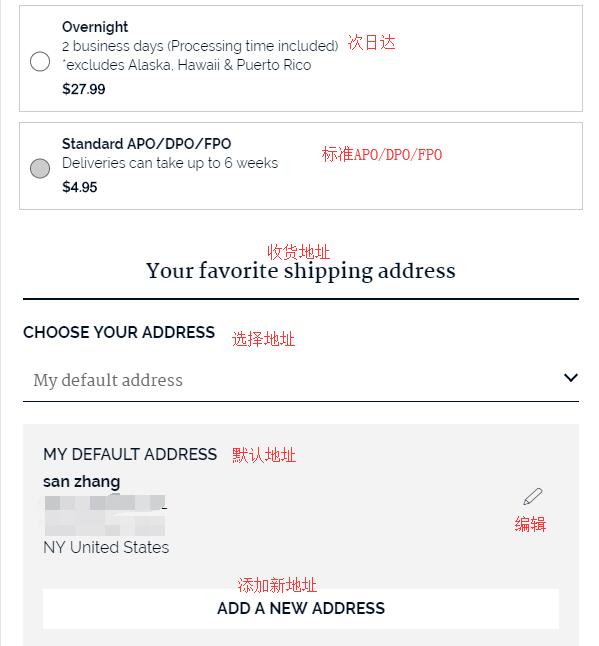Click the Overnight option title
This screenshot has height=646, width=599.
click(x=95, y=27)
